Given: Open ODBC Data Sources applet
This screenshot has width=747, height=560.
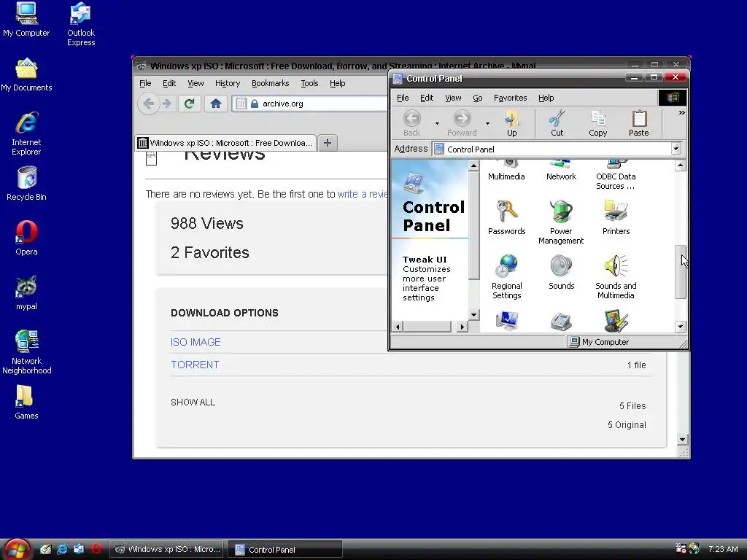Looking at the screenshot, I should coord(616,176).
